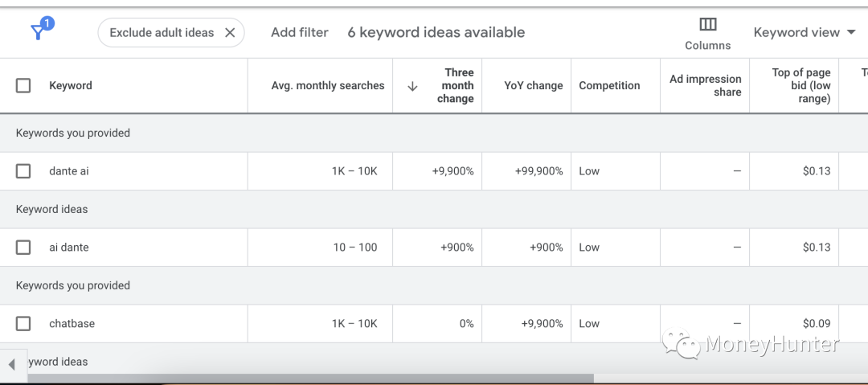This screenshot has width=868, height=385.
Task: Toggle the select-all keywords checkbox
Action: coord(23,86)
